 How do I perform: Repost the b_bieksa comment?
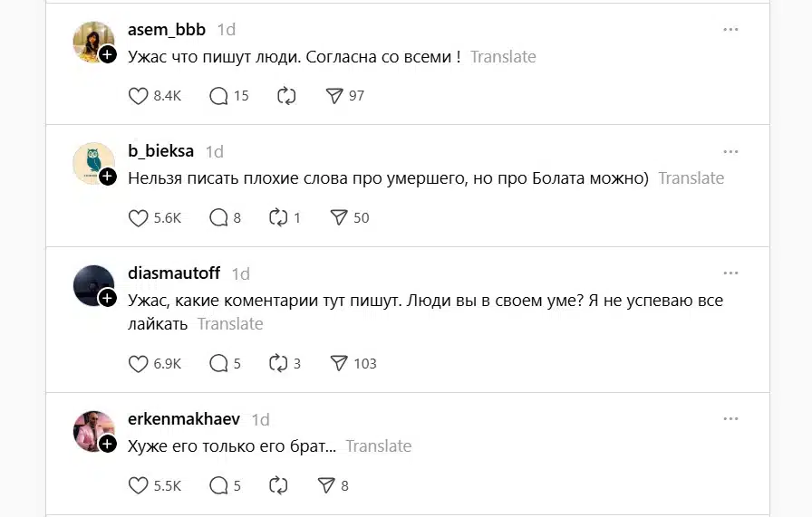coord(278,218)
